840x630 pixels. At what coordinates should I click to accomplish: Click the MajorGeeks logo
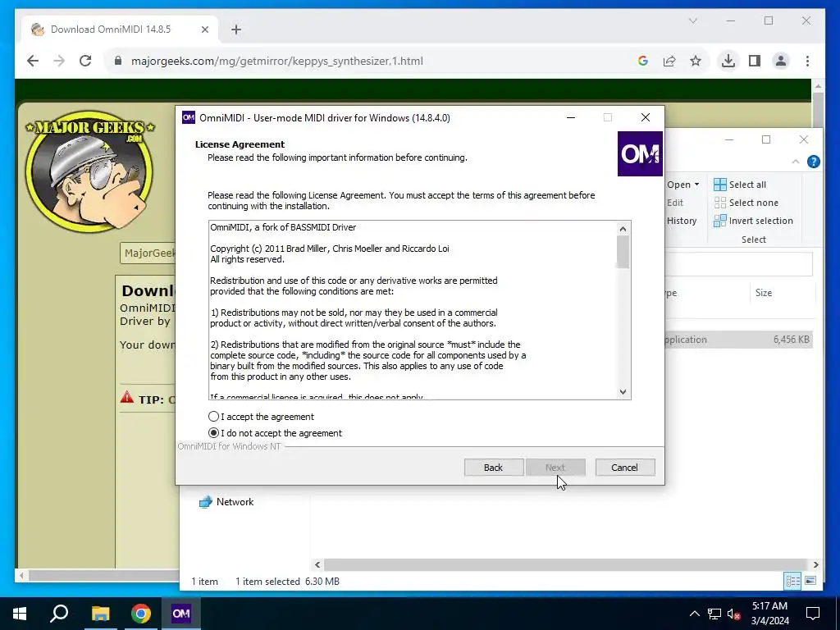(x=90, y=171)
